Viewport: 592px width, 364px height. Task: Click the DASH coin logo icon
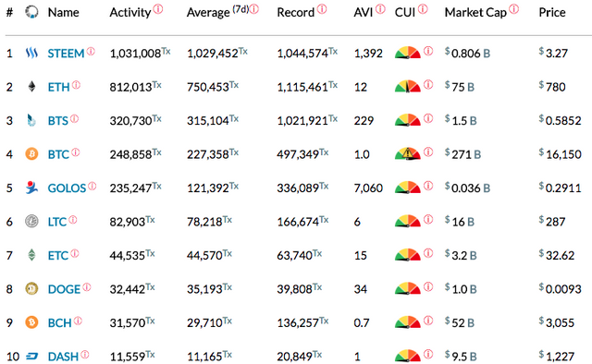click(31, 356)
